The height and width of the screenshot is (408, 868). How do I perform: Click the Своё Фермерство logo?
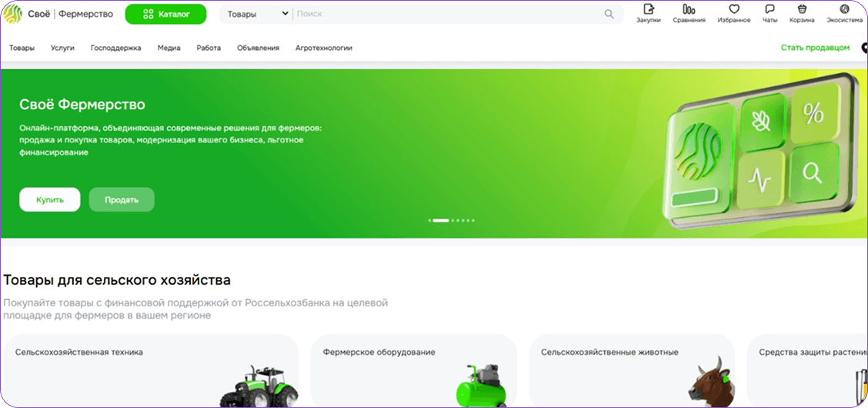(58, 14)
